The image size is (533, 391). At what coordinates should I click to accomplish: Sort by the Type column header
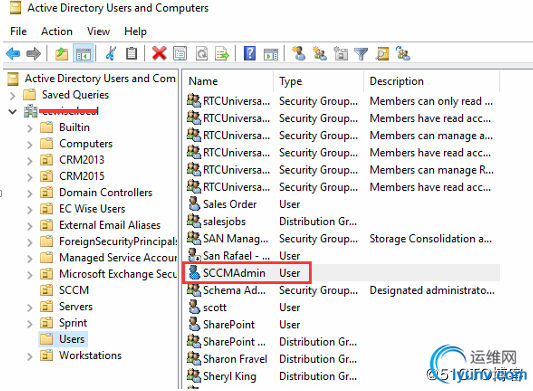[319, 81]
